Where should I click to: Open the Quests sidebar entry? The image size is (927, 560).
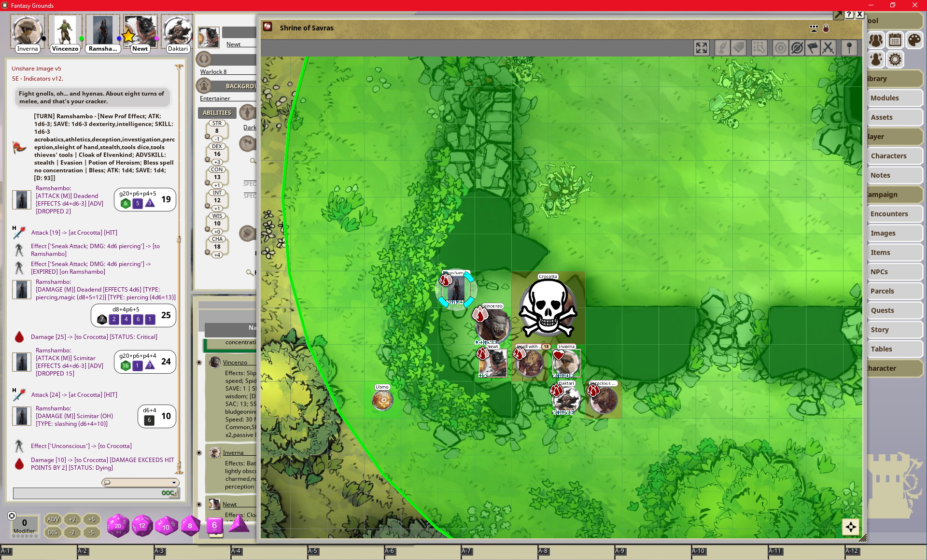coord(895,310)
